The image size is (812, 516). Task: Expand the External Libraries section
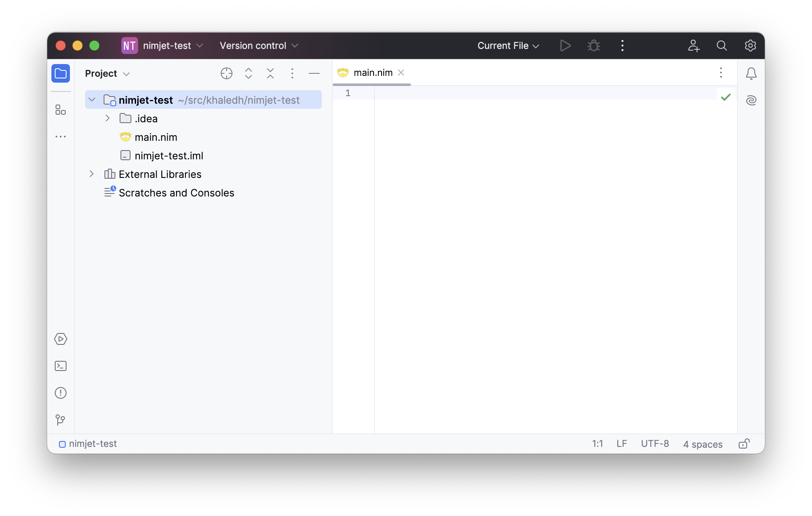coord(92,174)
